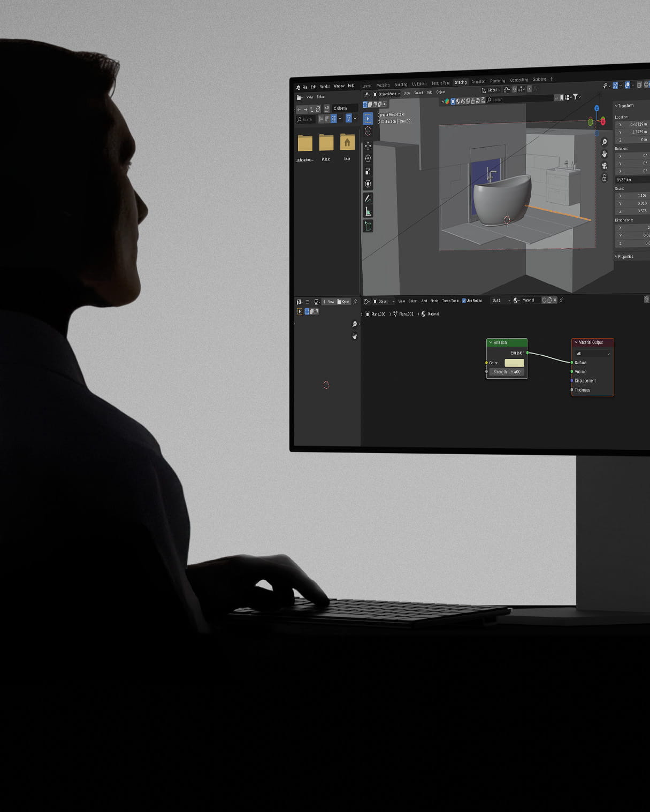
Task: Click the Emission node color swatch
Action: pos(514,363)
